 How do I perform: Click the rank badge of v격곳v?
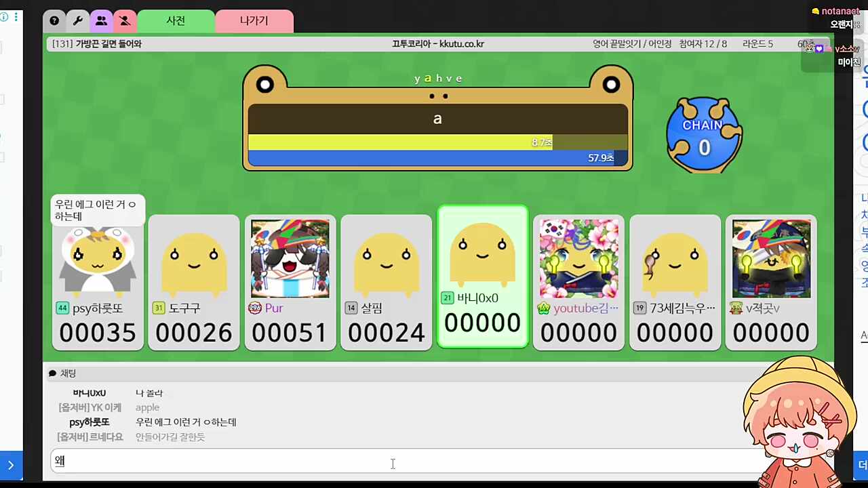coord(736,308)
